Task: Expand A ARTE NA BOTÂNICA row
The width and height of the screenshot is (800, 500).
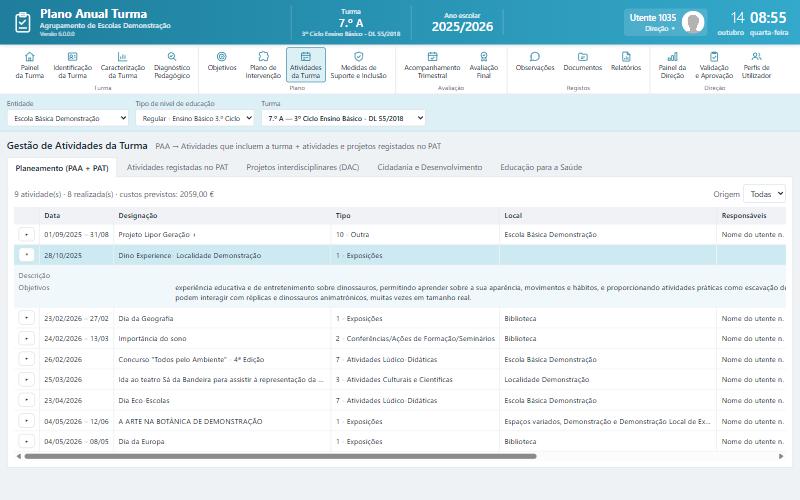Action: [x=27, y=421]
